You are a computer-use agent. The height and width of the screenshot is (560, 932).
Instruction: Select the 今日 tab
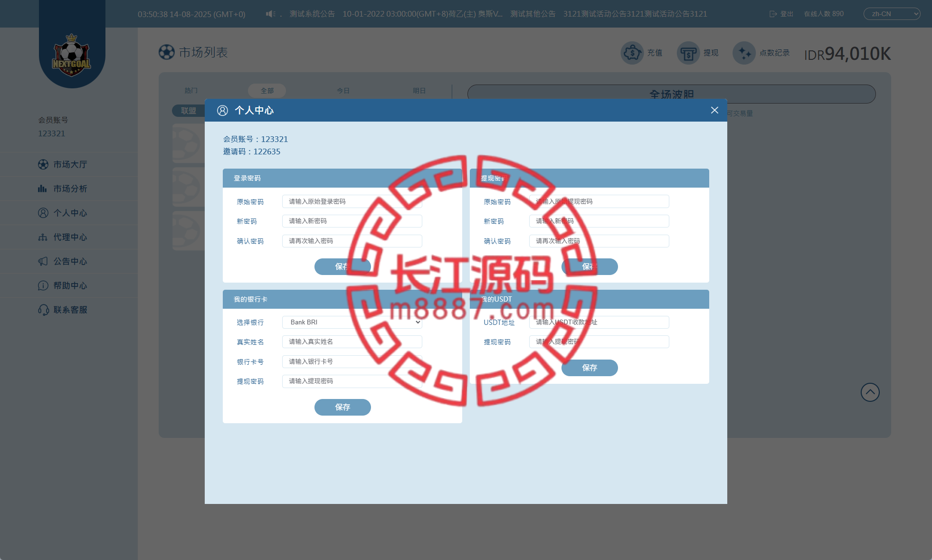[x=343, y=91]
